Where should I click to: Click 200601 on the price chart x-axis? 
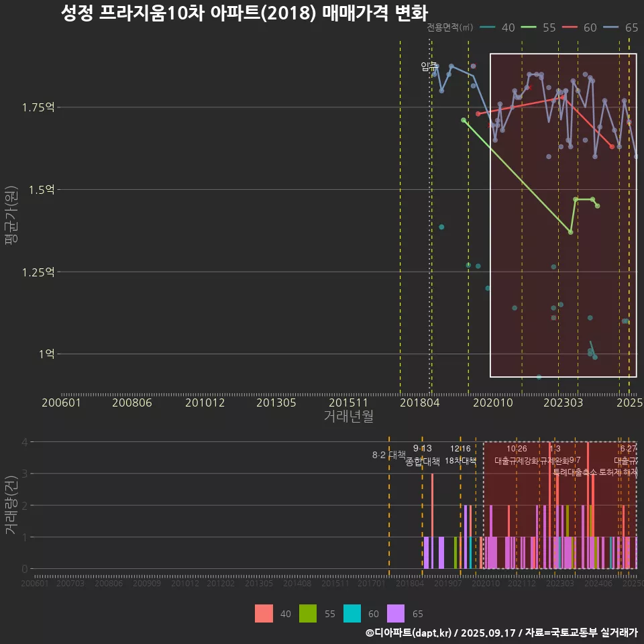(x=61, y=402)
